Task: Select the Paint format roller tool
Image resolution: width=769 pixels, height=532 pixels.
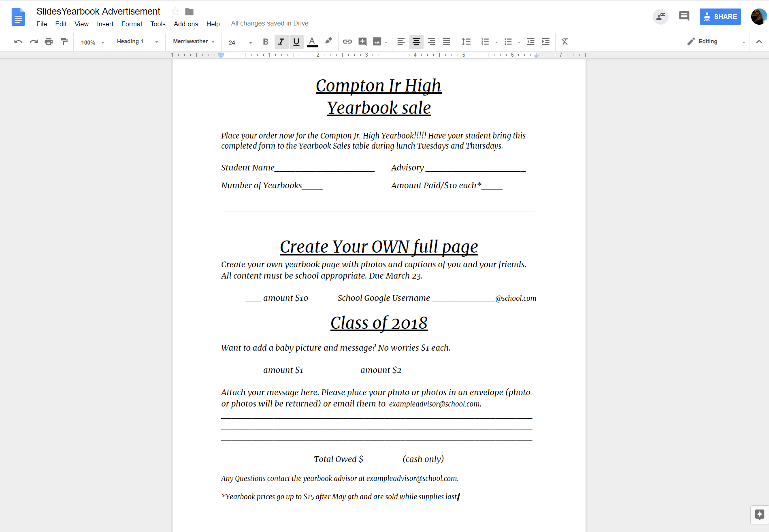Action: [64, 42]
